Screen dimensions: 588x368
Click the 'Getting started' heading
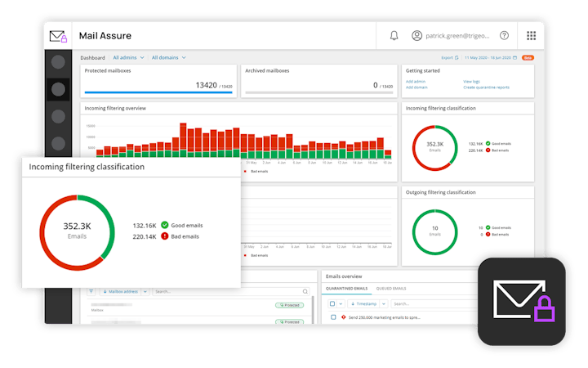[423, 70]
